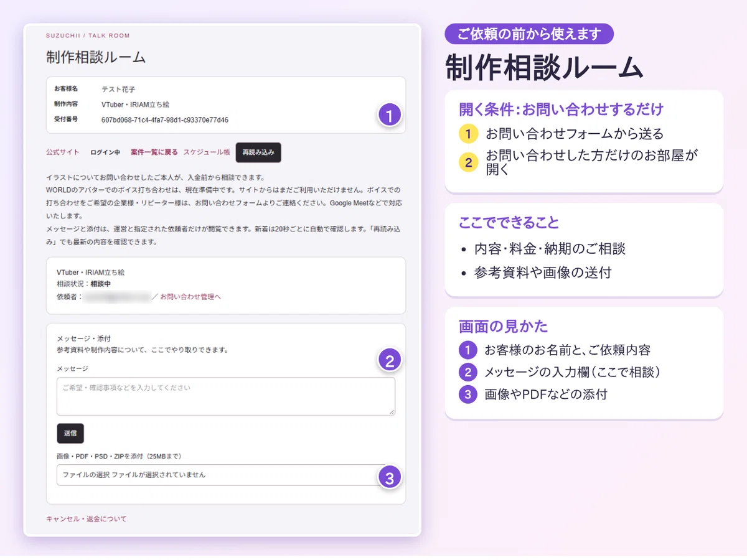This screenshot has height=560, width=747.
Task: Click the 画面の見かた heading
Action: coord(503,326)
